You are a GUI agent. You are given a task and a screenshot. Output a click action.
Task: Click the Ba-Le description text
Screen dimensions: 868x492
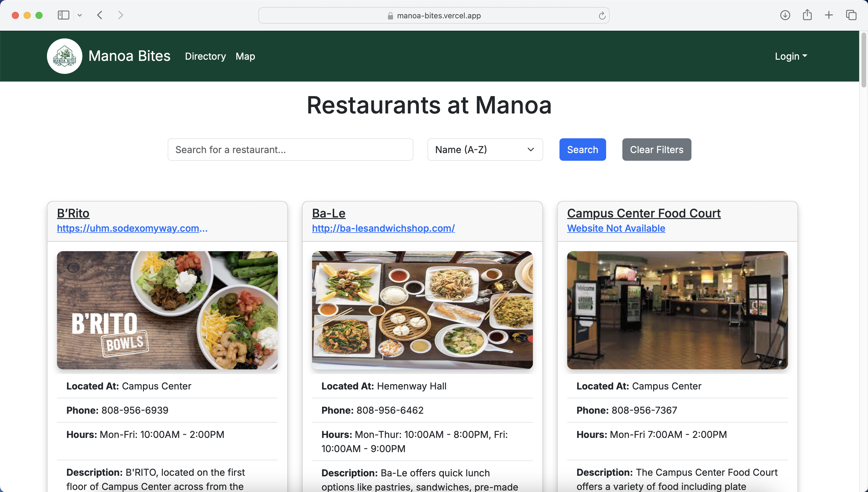point(420,480)
